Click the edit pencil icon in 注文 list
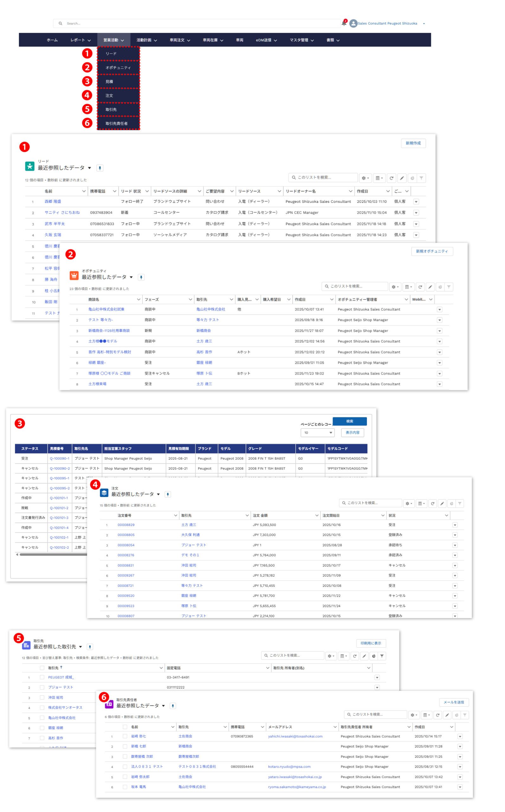The height and width of the screenshot is (812, 505). click(442, 503)
